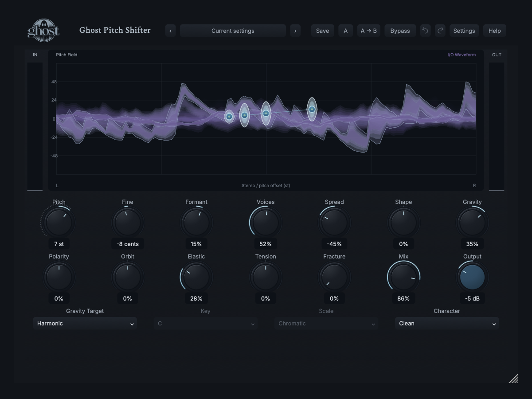Click the Mix knob

pos(403,277)
